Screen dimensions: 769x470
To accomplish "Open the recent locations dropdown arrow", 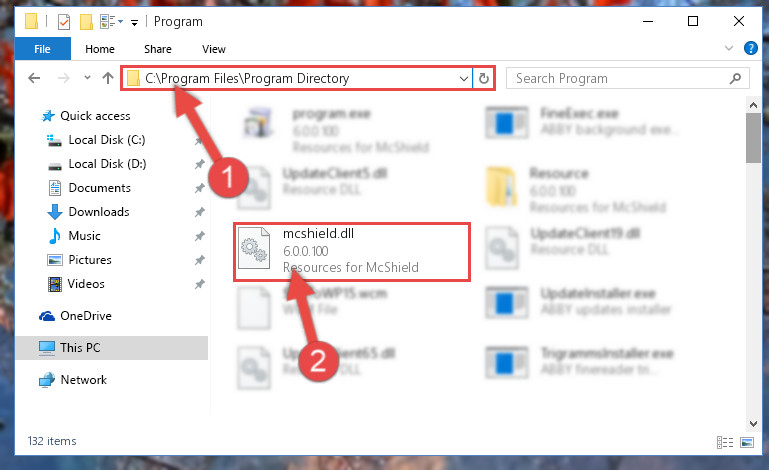I will [x=85, y=78].
